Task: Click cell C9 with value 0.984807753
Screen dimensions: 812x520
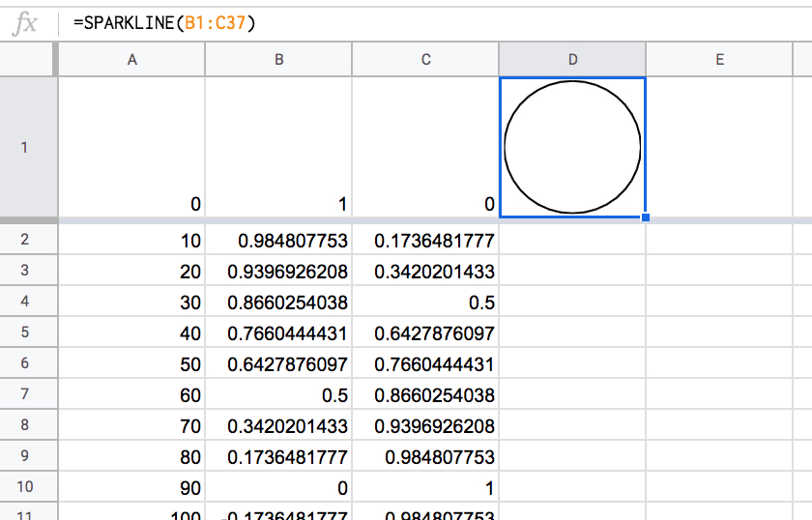Action: click(425, 455)
